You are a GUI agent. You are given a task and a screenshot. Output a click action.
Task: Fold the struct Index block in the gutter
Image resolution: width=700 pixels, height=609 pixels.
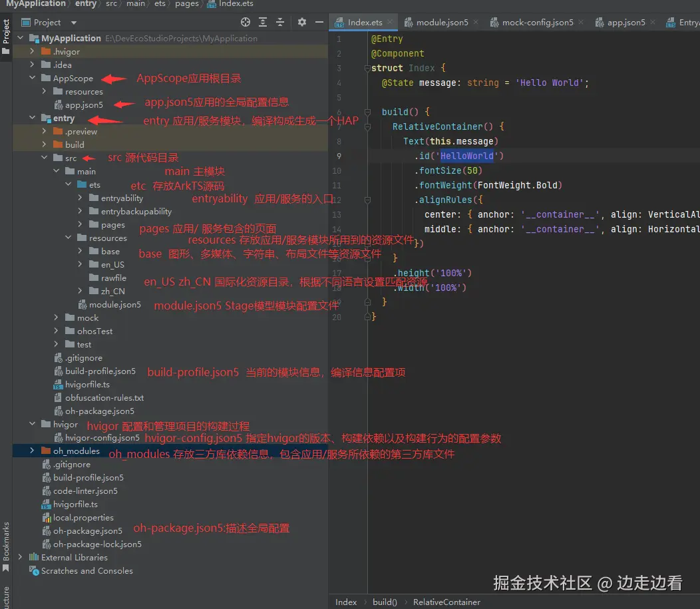367,69
